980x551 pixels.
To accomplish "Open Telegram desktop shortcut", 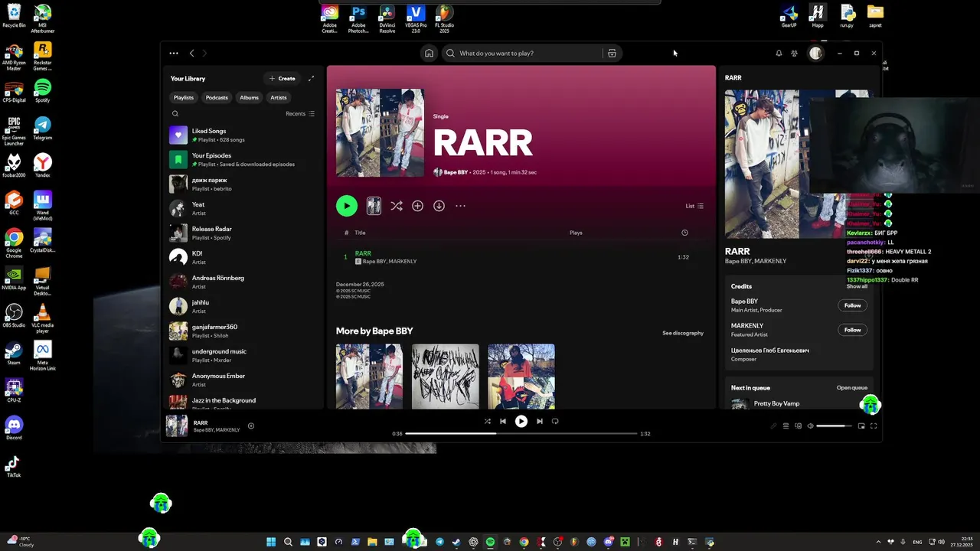I will (43, 128).
